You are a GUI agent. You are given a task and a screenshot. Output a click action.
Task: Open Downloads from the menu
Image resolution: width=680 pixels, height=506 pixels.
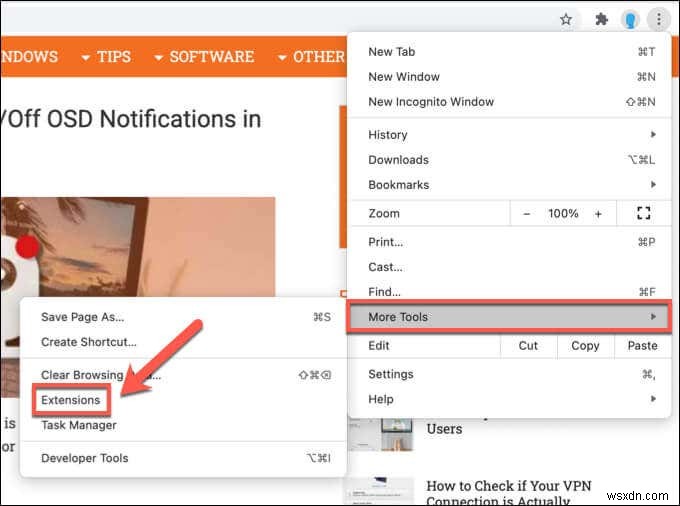click(x=511, y=160)
